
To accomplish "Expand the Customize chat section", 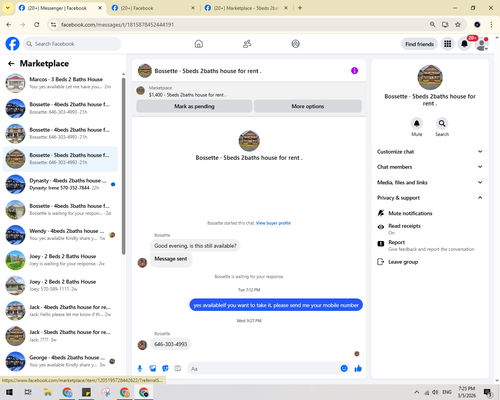I will [x=430, y=152].
